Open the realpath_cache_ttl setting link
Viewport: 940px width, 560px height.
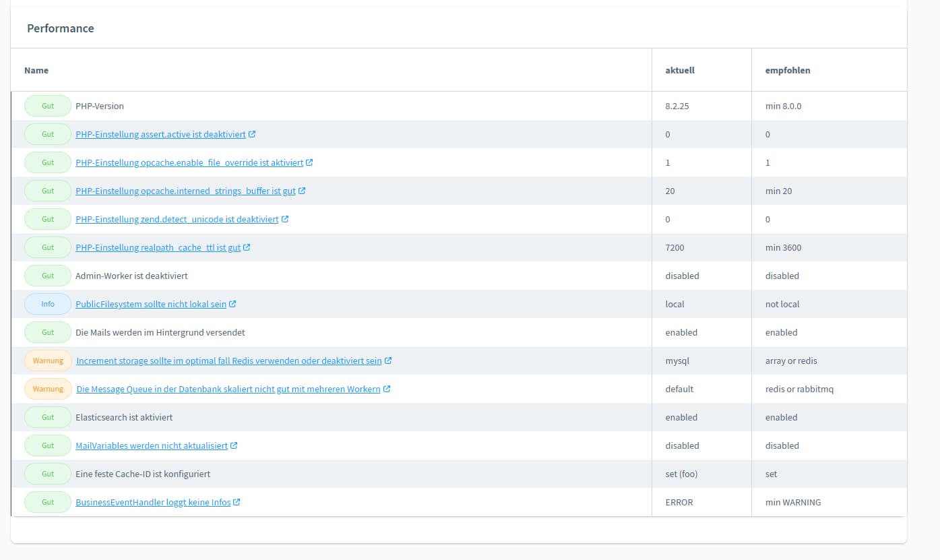click(x=158, y=247)
